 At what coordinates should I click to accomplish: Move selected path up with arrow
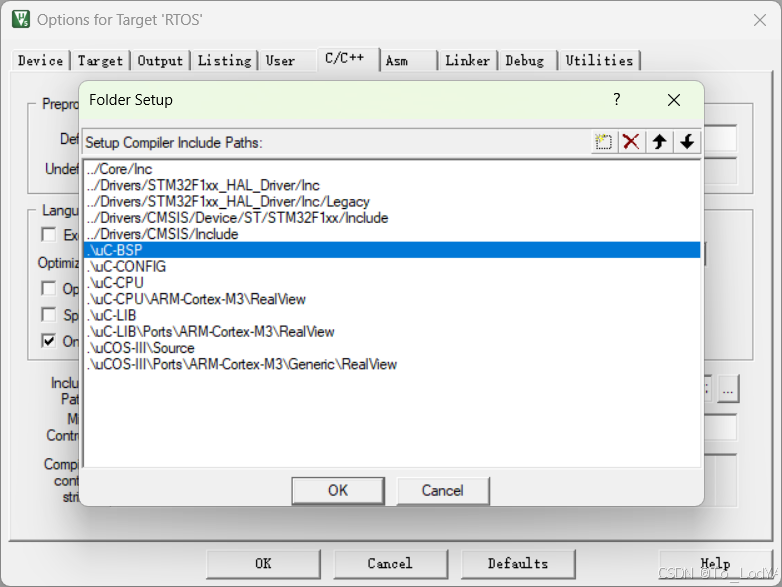pyautogui.click(x=659, y=142)
